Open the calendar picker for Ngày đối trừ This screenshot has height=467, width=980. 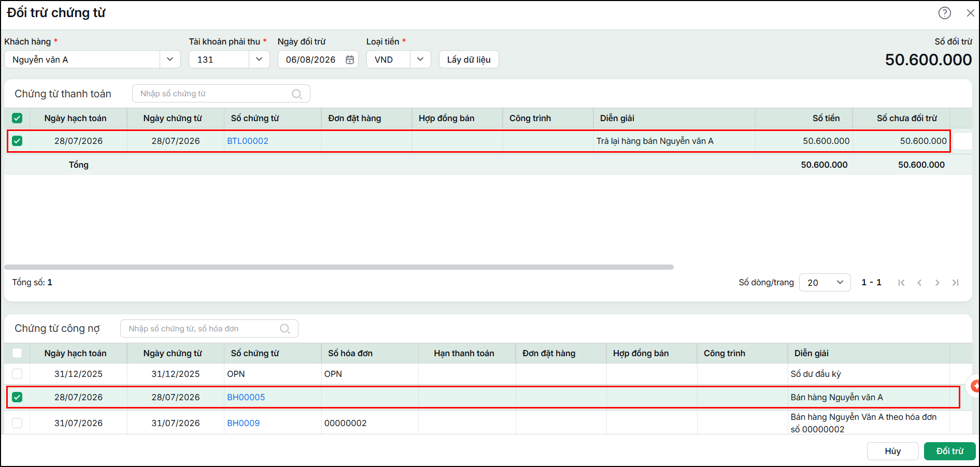350,60
